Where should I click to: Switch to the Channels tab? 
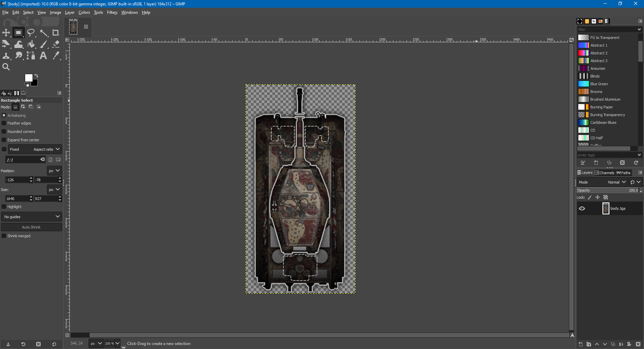[x=604, y=173]
